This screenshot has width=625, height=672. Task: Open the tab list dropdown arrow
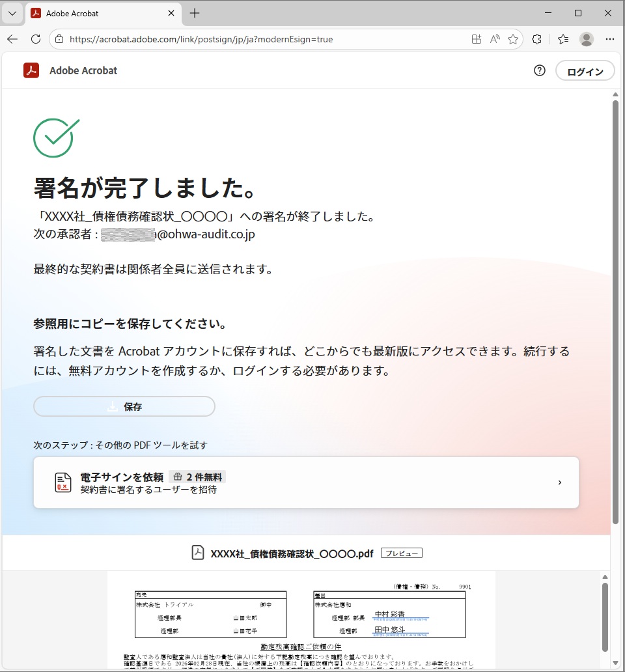coord(12,13)
